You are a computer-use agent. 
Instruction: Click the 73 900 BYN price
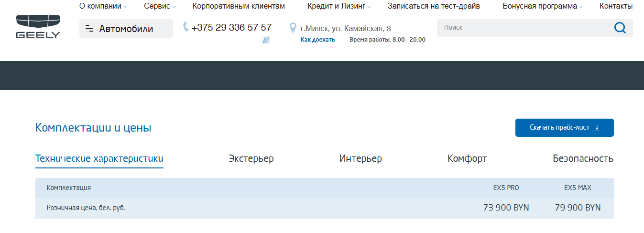506,208
